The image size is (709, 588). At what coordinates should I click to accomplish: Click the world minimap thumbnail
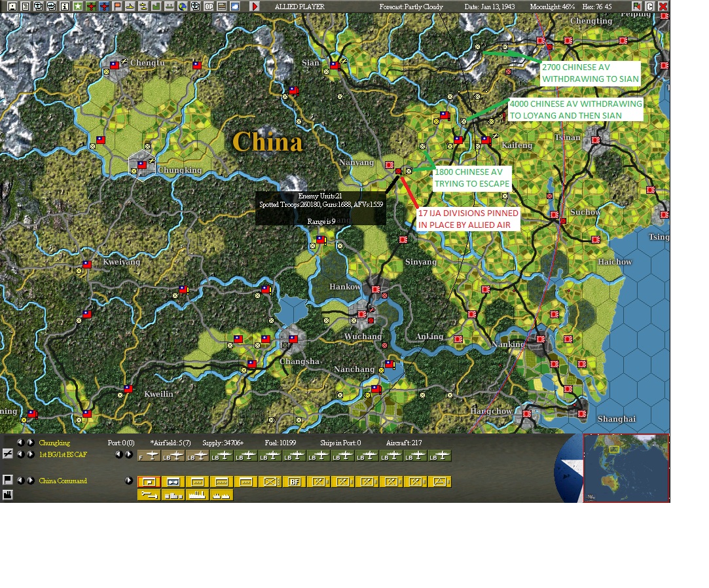tap(627, 468)
